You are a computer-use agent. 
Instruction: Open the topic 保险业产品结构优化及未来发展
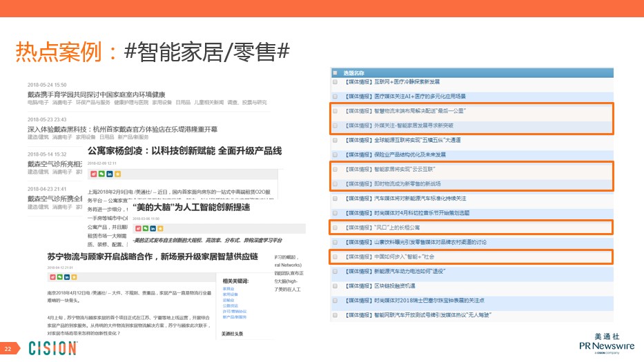coord(395,154)
